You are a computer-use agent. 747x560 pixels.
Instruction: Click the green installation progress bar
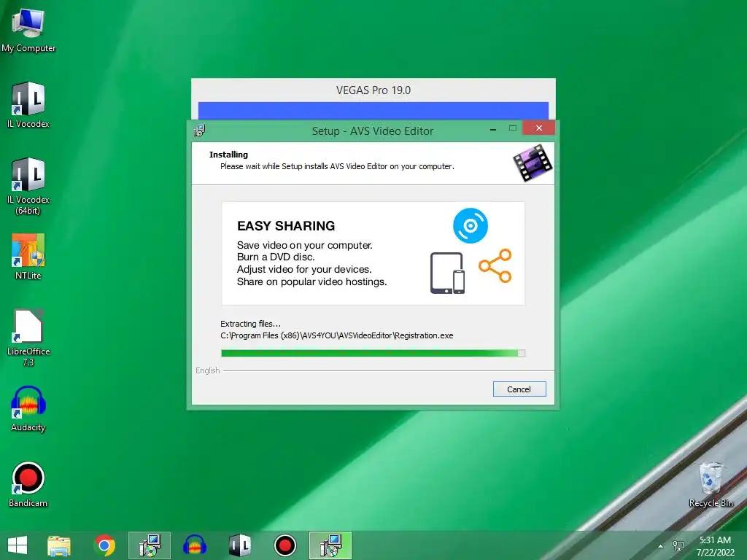(373, 354)
